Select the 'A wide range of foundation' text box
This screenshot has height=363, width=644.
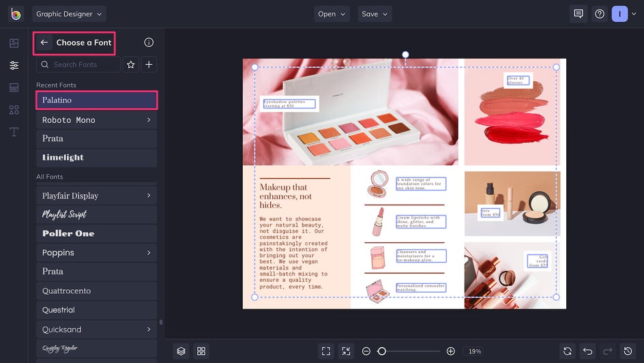click(x=421, y=184)
